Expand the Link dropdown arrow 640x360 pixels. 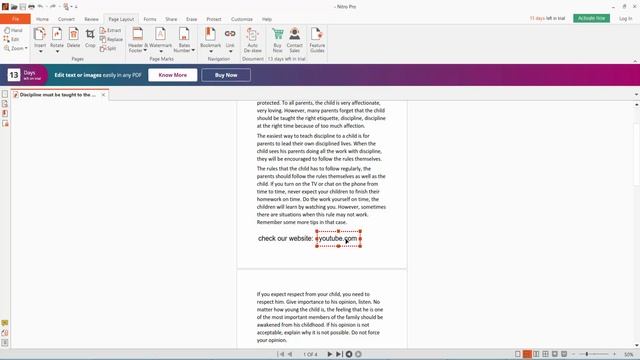pos(231,51)
